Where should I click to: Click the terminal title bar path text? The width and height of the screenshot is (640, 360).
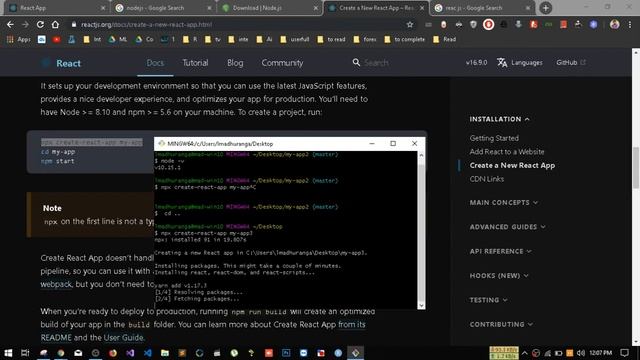(220, 144)
